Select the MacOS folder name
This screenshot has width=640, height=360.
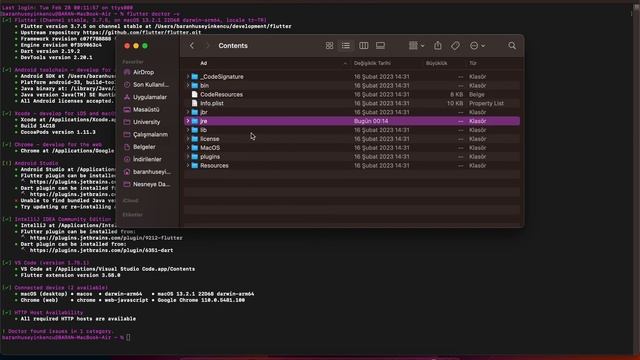click(210, 148)
